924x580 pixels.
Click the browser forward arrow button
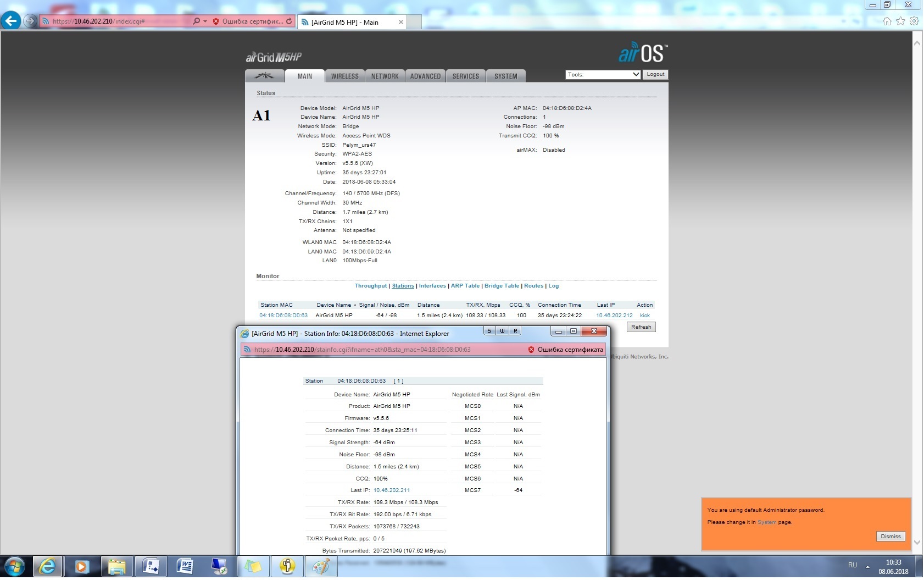pyautogui.click(x=30, y=21)
